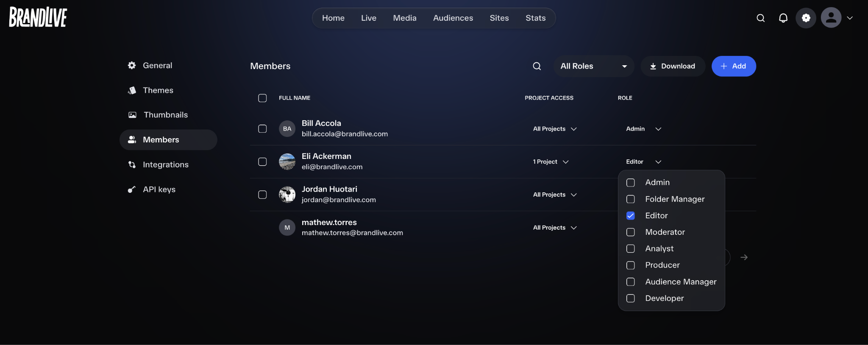Viewport: 868px width, 345px height.
Task: Select Bill Accola's row checkbox
Action: [x=262, y=128]
